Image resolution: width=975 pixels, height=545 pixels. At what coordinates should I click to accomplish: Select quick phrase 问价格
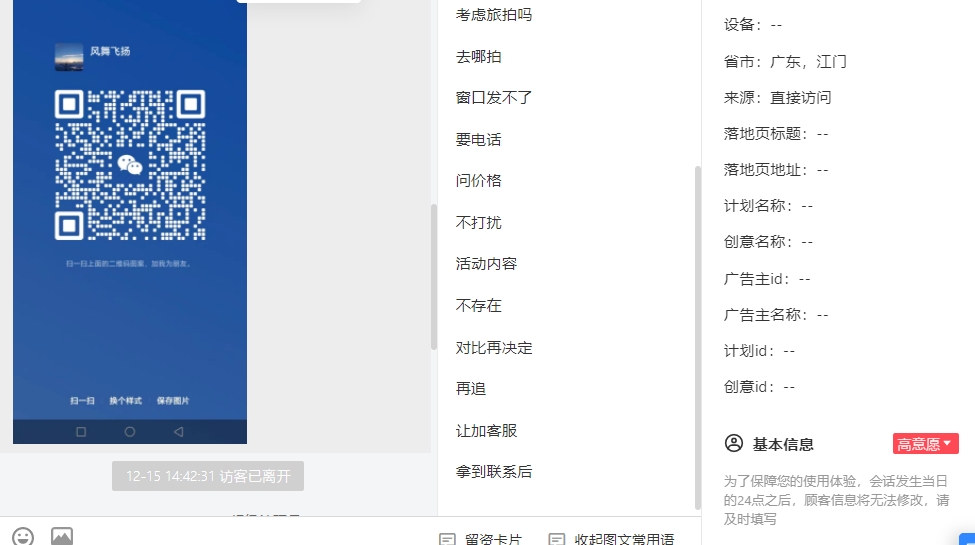click(478, 180)
